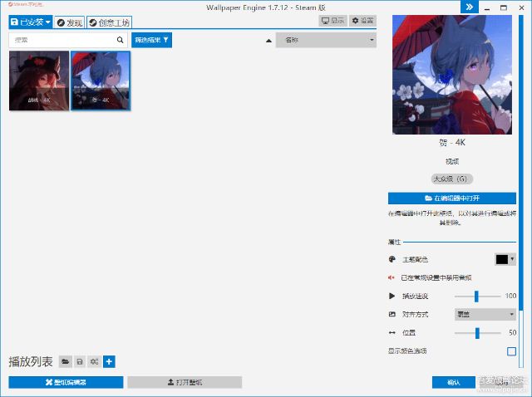Screen dimensions: 532x397
Task: Open the playlist settings gears icon
Action: pyautogui.click(x=94, y=362)
